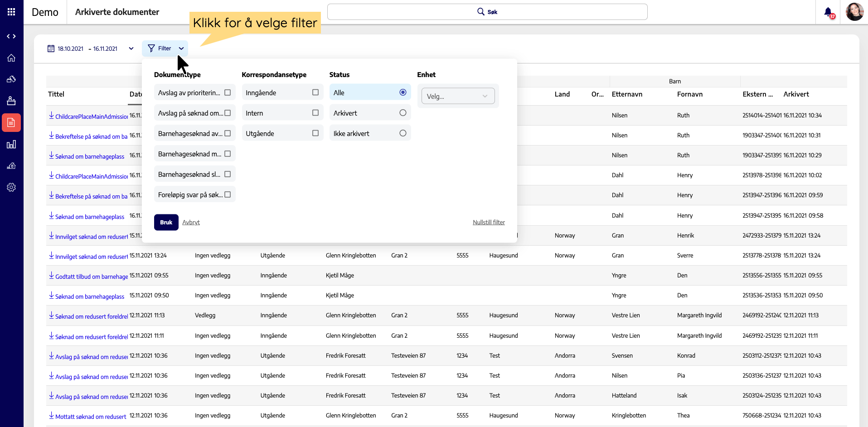Download Avslag document for Svensen Konrad
The height and width of the screenshot is (427, 868).
pyautogui.click(x=51, y=356)
